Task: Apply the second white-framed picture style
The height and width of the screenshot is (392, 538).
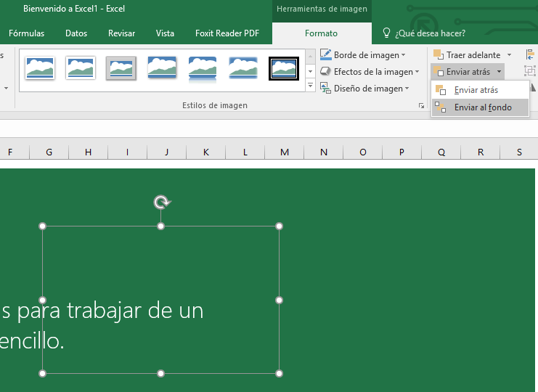Action: [x=81, y=68]
